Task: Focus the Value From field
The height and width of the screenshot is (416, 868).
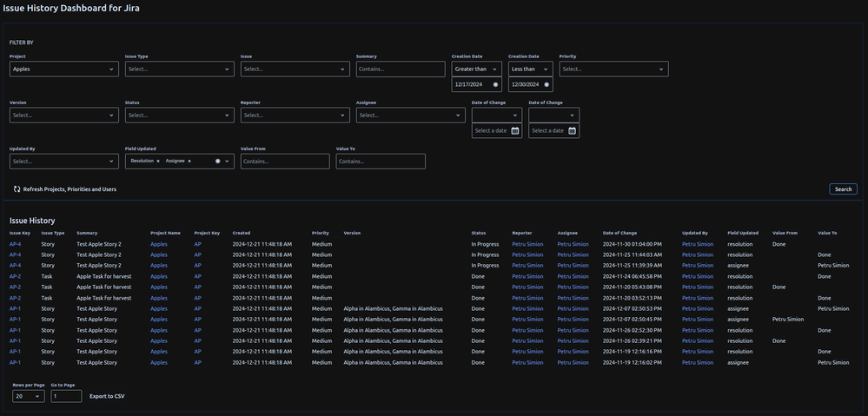Action: pos(285,162)
